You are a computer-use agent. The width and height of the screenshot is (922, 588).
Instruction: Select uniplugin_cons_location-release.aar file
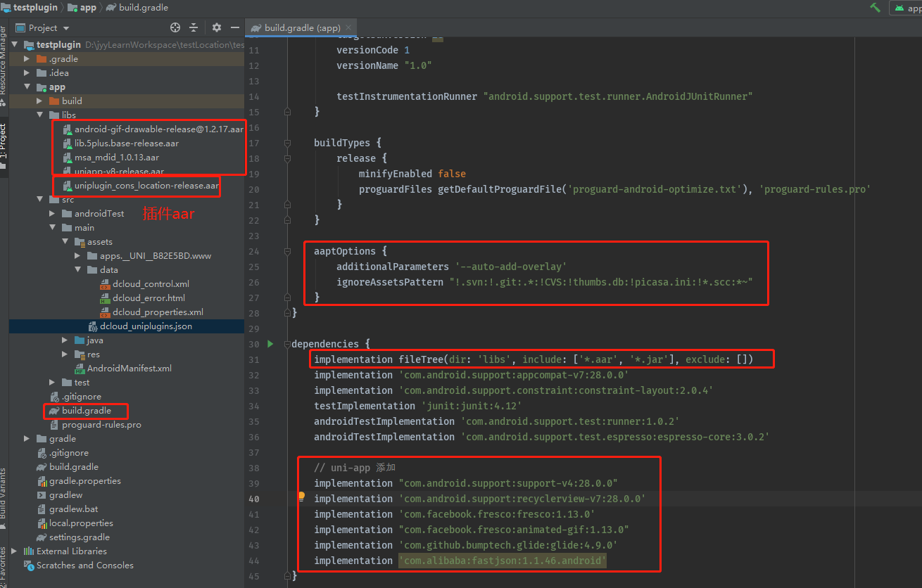[146, 186]
